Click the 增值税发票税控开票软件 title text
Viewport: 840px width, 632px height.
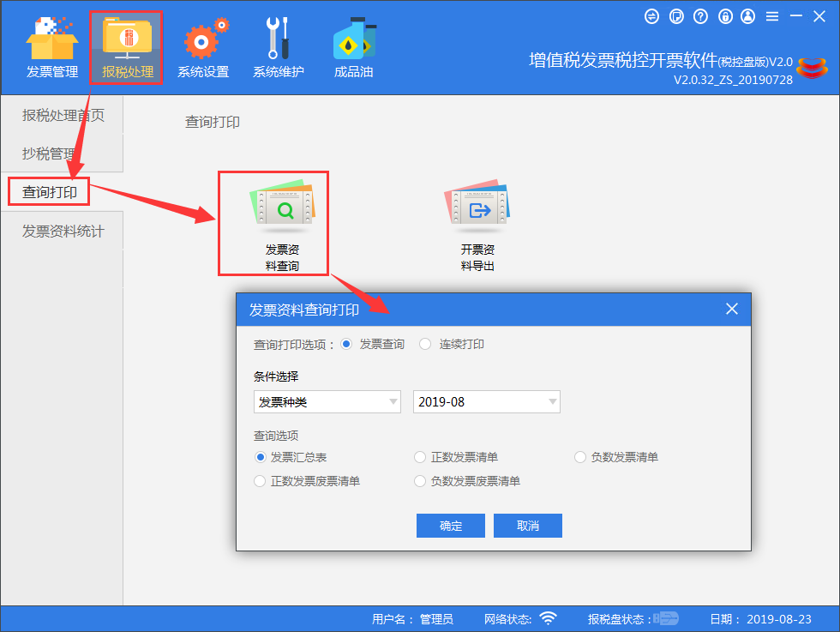point(623,60)
